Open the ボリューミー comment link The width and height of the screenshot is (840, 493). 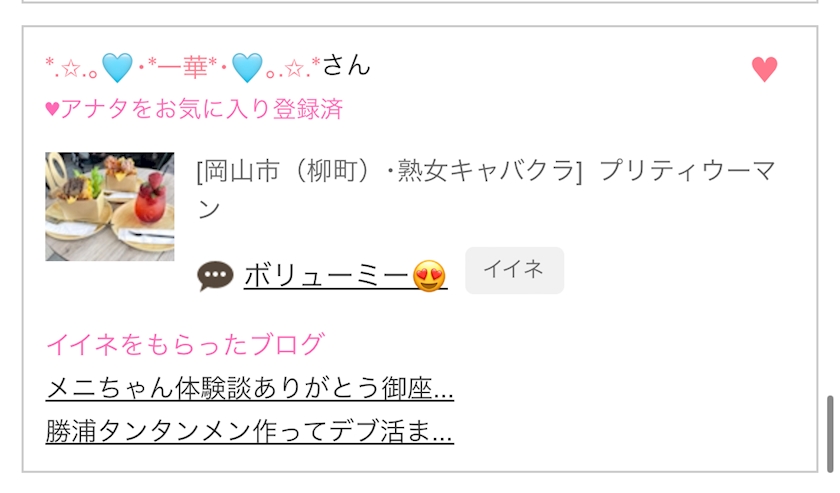346,277
